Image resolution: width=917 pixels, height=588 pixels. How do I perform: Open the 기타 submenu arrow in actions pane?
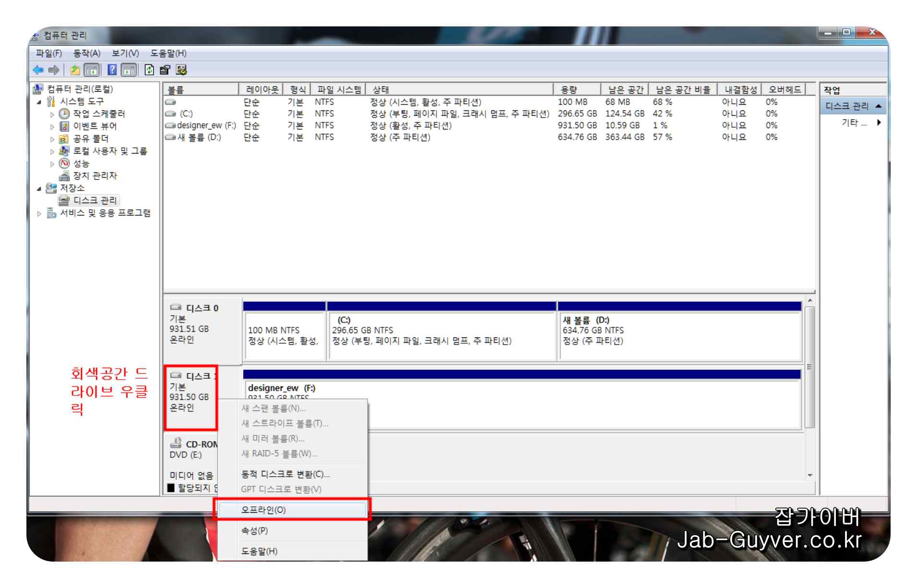(x=879, y=123)
